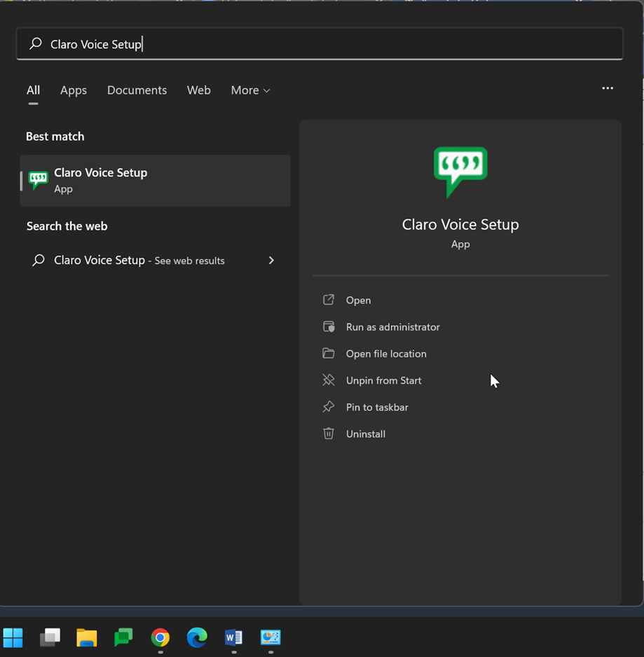Open Google Chrome from the taskbar
The height and width of the screenshot is (657, 644).
[x=160, y=637]
